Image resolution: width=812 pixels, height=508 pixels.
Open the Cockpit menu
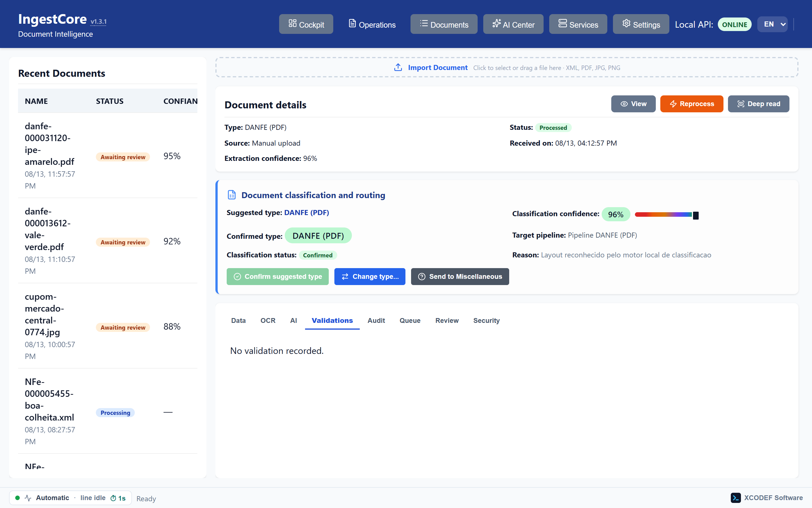click(x=306, y=24)
